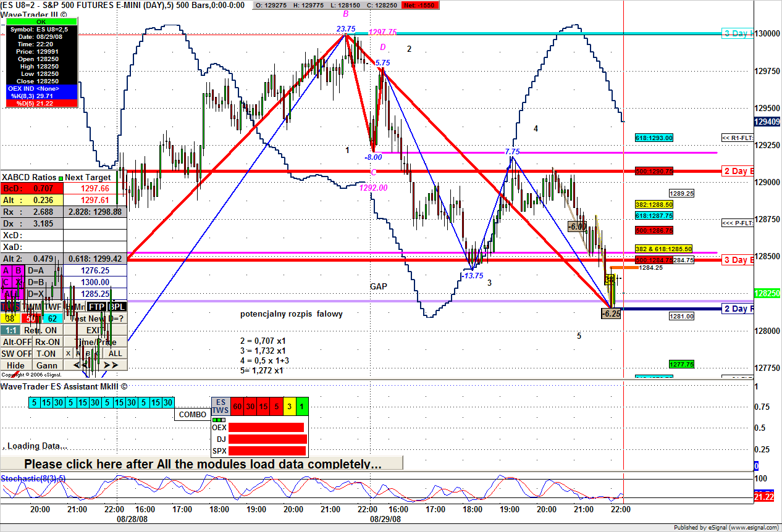
Task: Click the small x button beside ALL
Action: tap(69, 353)
